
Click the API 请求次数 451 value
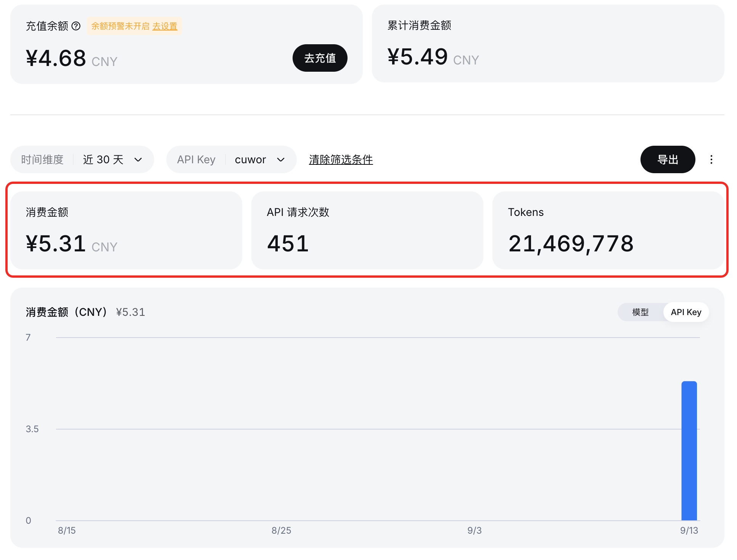pyautogui.click(x=288, y=244)
